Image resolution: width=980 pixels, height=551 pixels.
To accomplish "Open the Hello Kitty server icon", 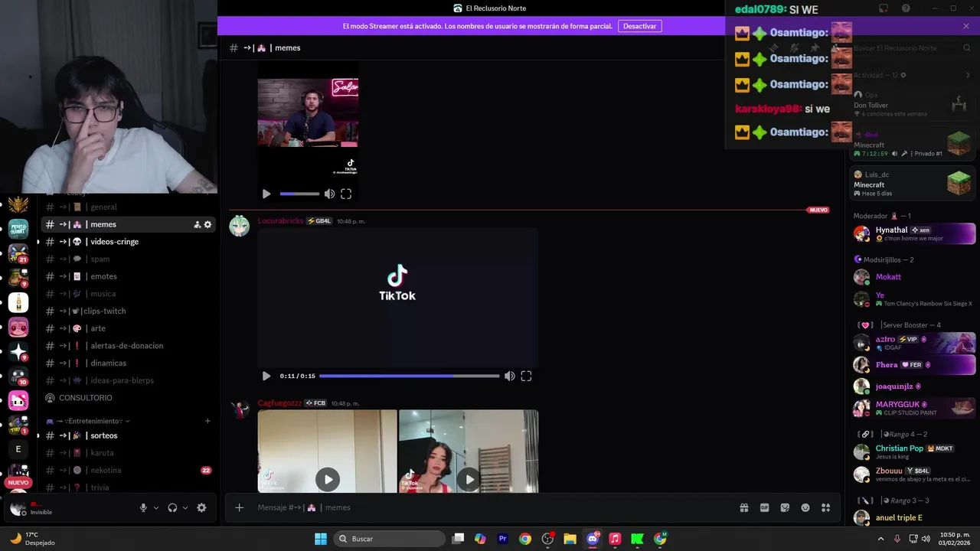I will [x=18, y=400].
